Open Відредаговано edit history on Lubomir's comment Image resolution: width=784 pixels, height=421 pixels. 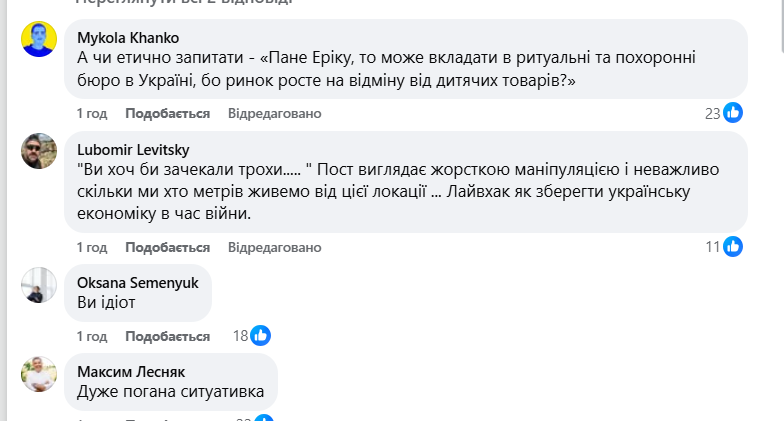274,247
